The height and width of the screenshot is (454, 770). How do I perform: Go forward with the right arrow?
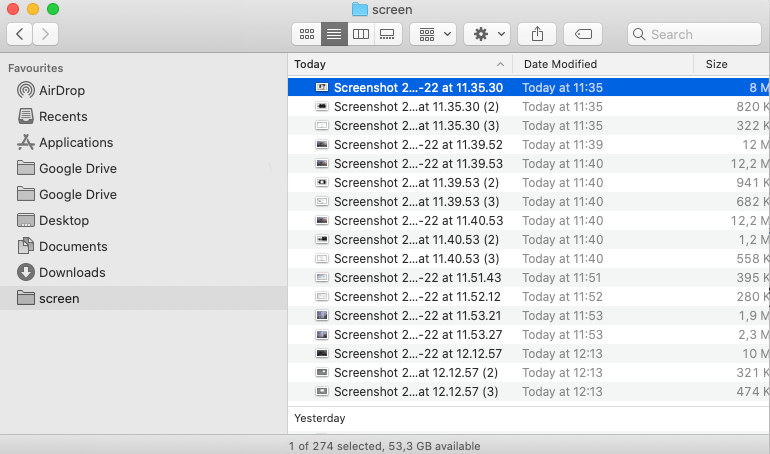pos(46,34)
